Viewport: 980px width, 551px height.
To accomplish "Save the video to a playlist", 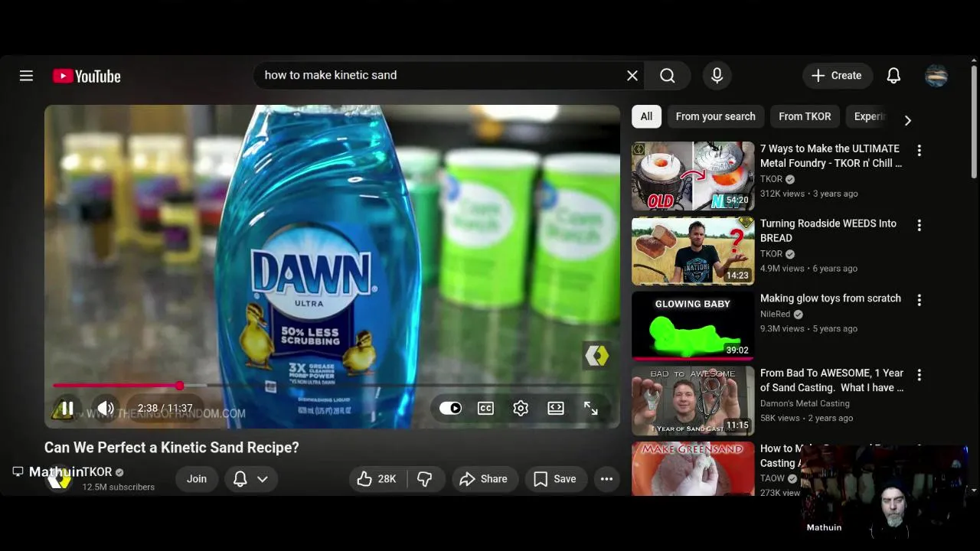I will (x=555, y=479).
